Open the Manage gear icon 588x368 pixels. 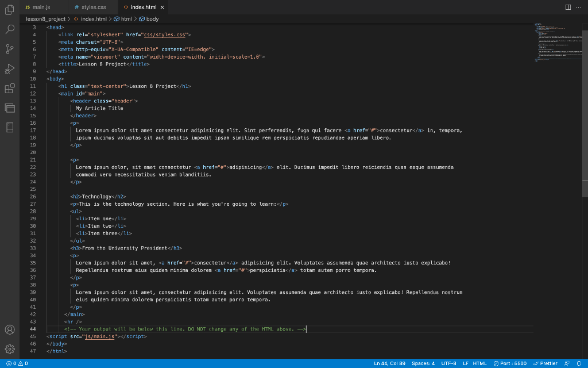pyautogui.click(x=10, y=349)
